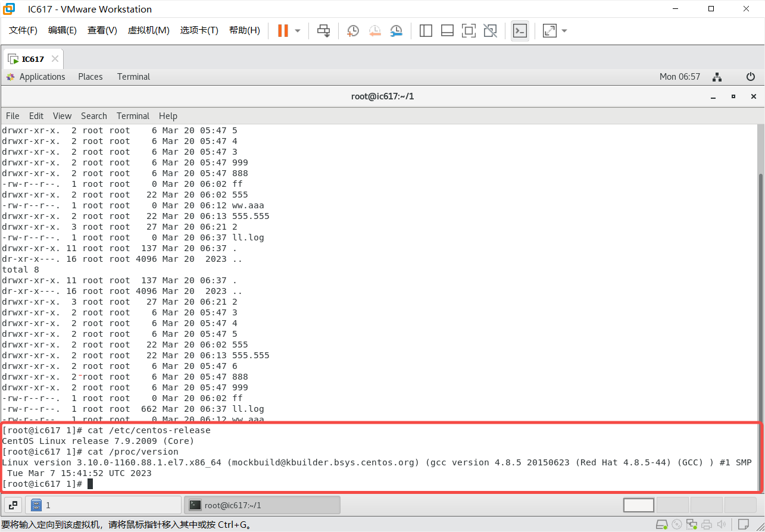Open the power options dropdown beside Pause

pos(298,30)
